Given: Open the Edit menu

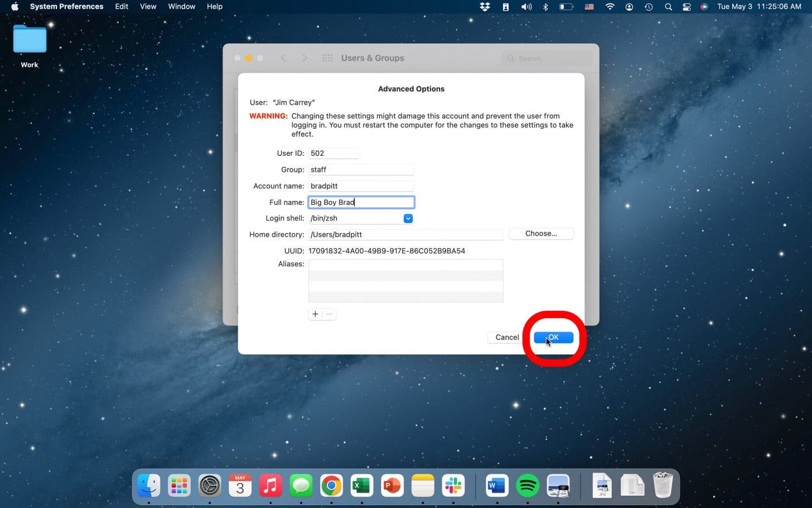Looking at the screenshot, I should click(x=122, y=7).
